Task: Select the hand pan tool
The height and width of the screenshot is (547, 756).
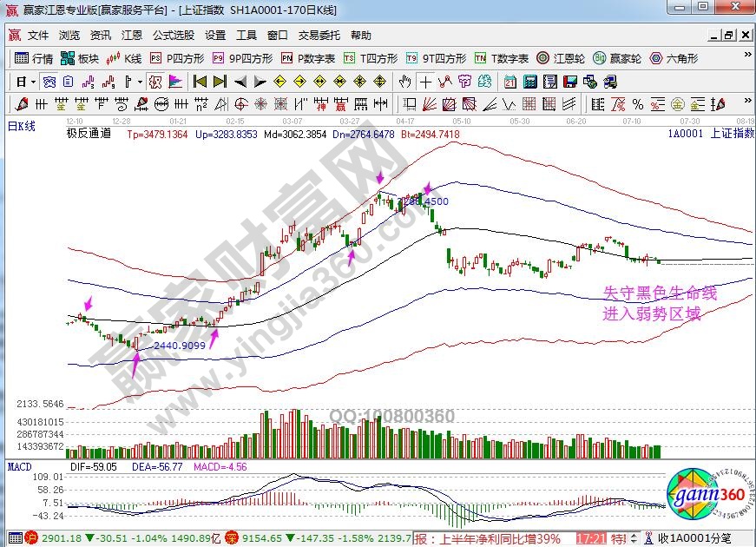Action: (x=404, y=82)
